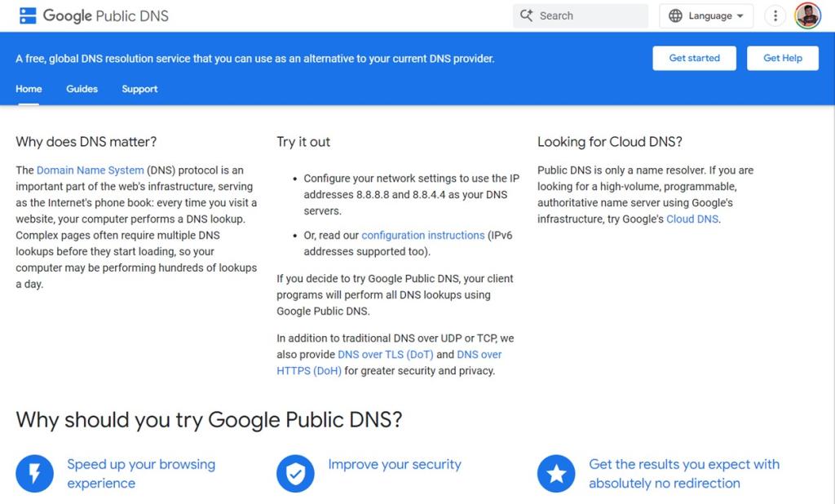Image resolution: width=835 pixels, height=504 pixels.
Task: Select the Home tab
Action: tap(29, 89)
